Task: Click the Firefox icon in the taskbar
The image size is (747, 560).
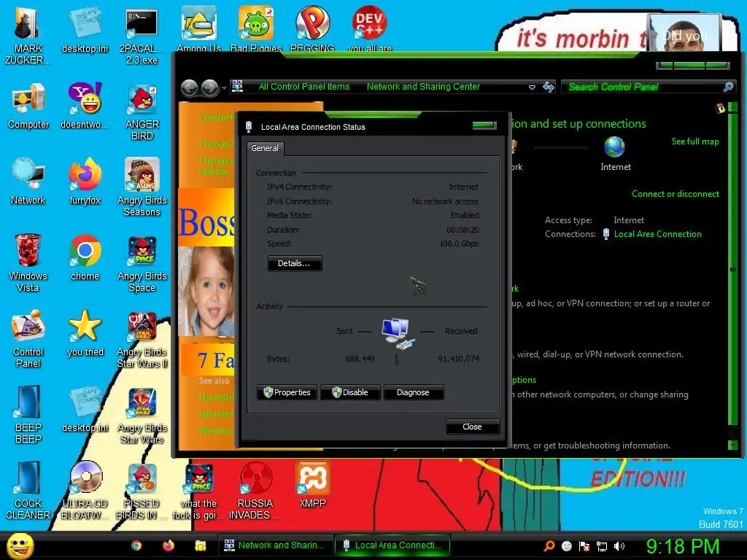Action: (x=169, y=545)
